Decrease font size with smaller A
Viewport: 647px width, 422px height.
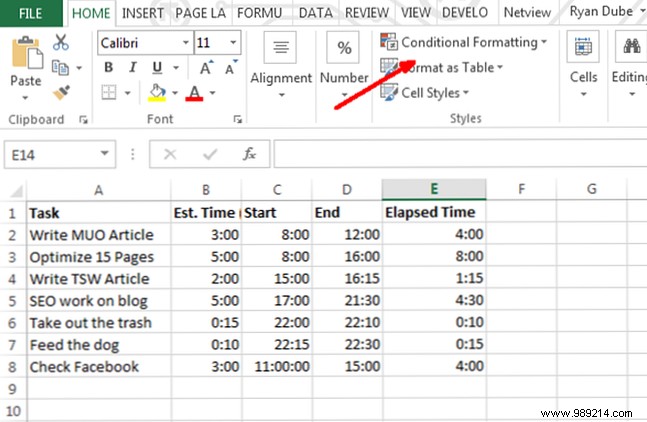231,67
